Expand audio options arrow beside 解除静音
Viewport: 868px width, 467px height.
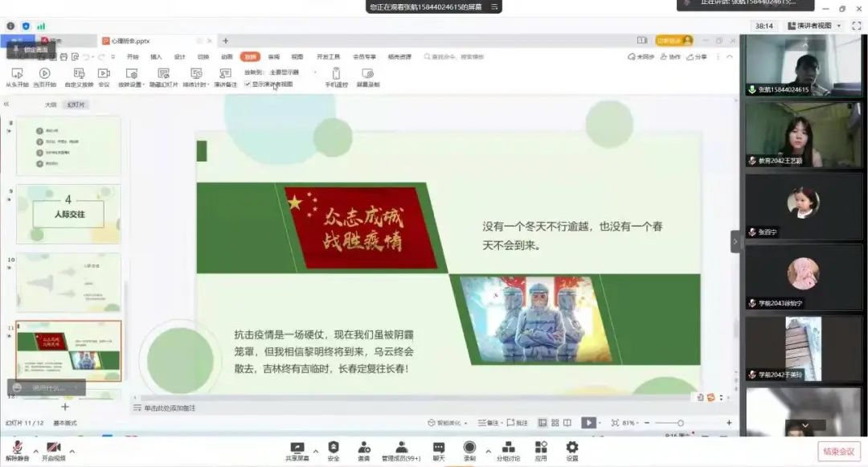tap(35, 450)
